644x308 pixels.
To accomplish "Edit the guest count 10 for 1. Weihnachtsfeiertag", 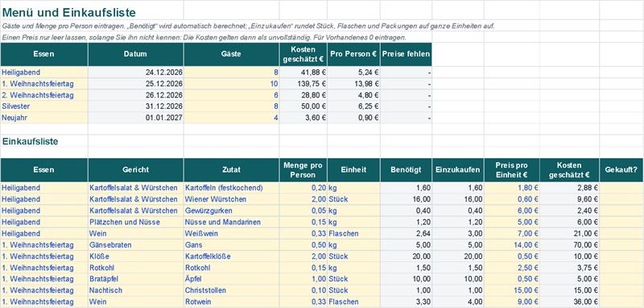I will [231, 84].
